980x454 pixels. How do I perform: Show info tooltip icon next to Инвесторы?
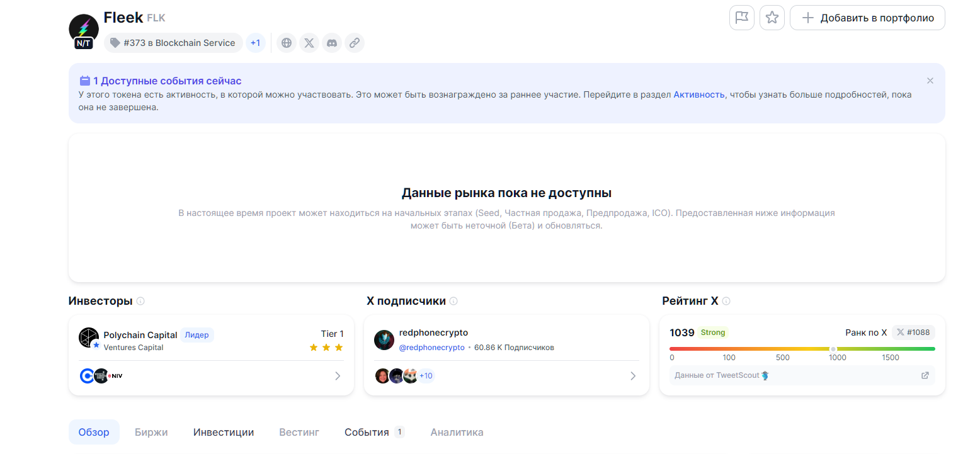[x=140, y=301]
